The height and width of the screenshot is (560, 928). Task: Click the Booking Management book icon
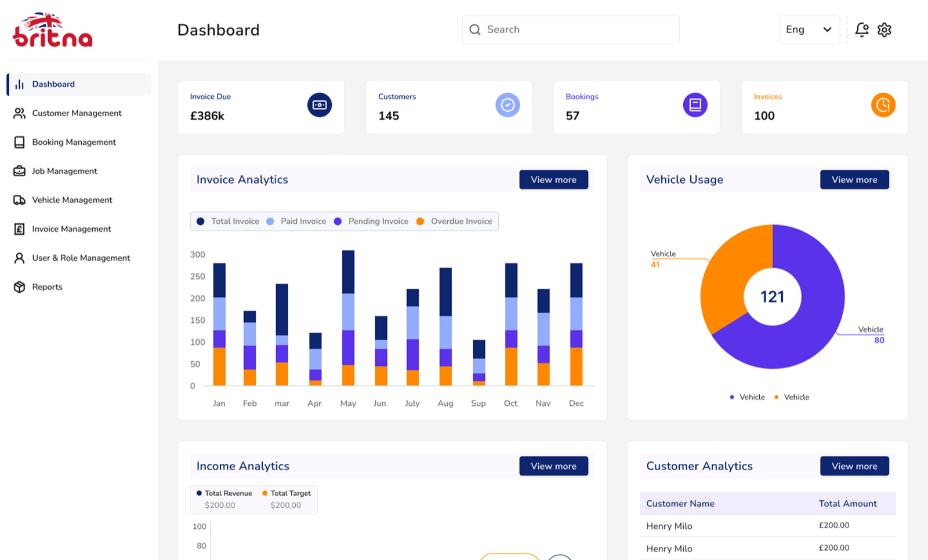19,142
